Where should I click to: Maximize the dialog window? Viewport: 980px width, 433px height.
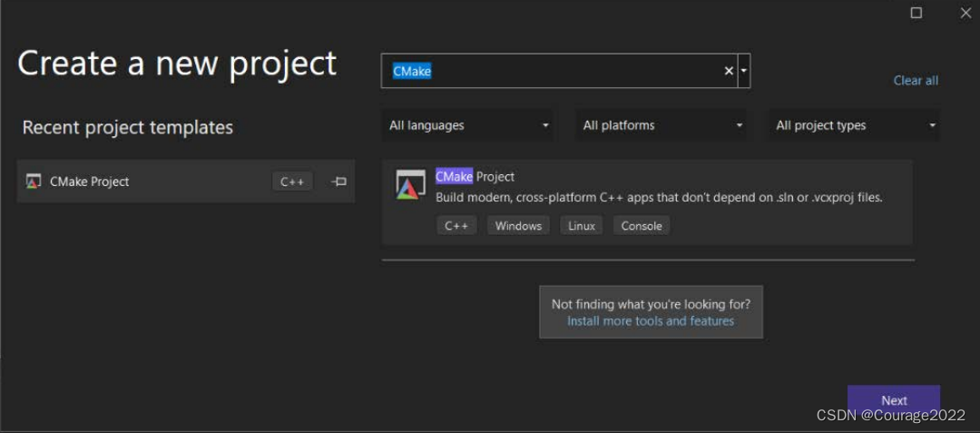916,13
